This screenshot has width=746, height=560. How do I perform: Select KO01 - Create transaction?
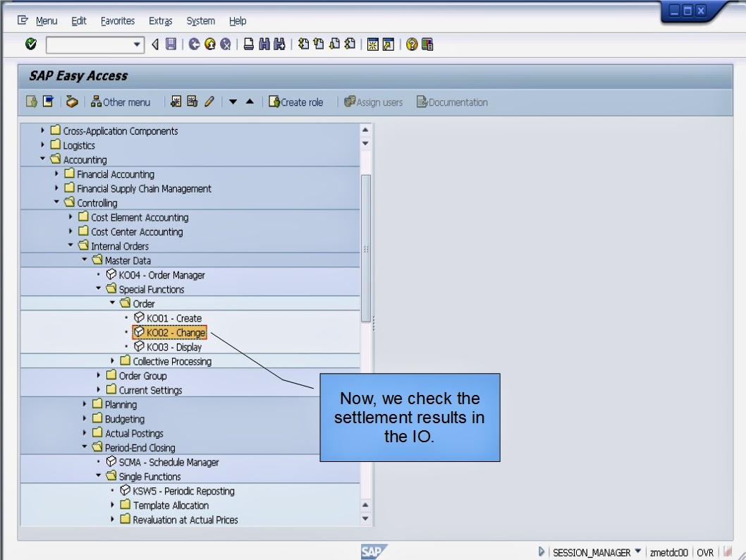point(168,318)
